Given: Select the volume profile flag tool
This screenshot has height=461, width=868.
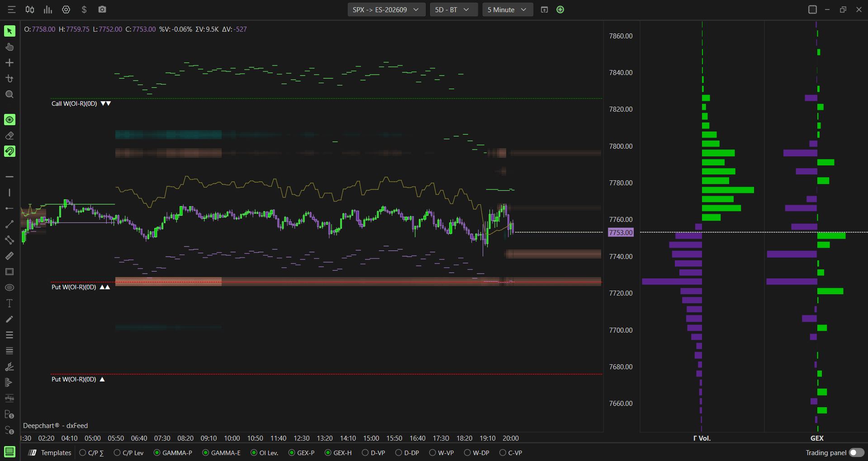Looking at the screenshot, I should (x=9, y=382).
